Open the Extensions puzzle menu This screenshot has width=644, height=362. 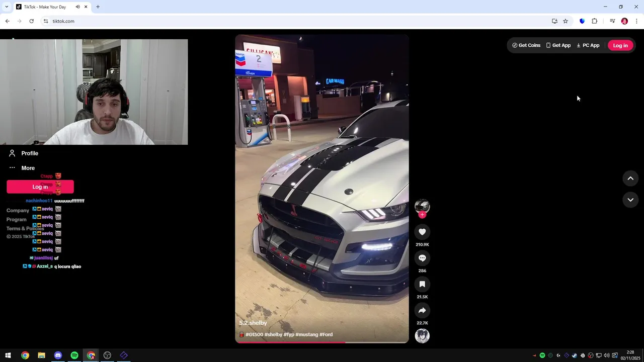(594, 21)
